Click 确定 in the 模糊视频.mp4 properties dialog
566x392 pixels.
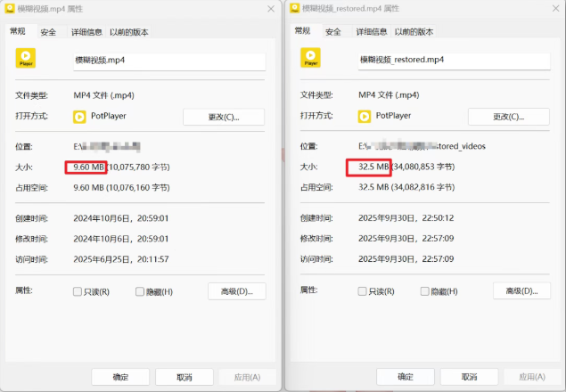click(x=120, y=377)
